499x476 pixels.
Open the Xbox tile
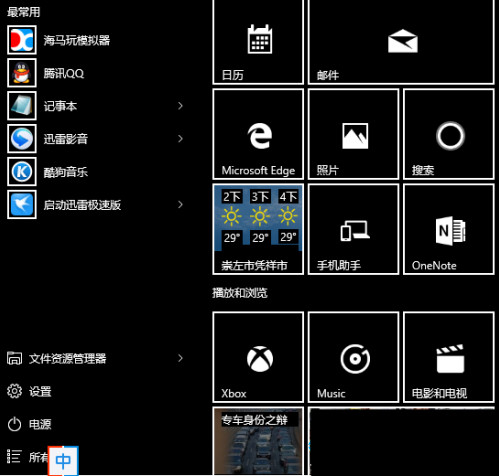[x=258, y=357]
